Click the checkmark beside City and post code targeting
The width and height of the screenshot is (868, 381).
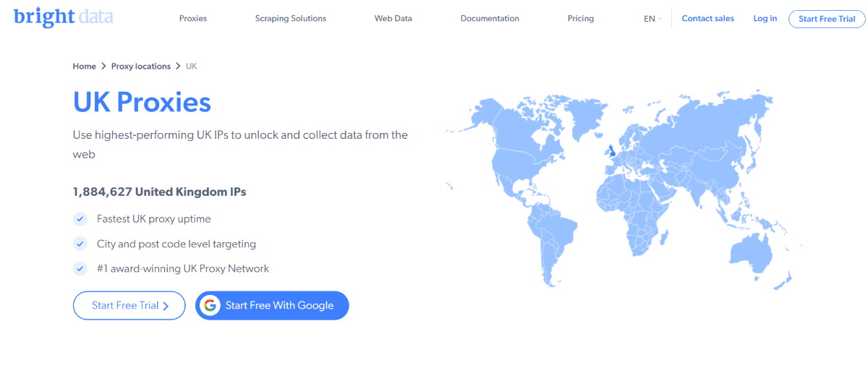[x=80, y=244]
